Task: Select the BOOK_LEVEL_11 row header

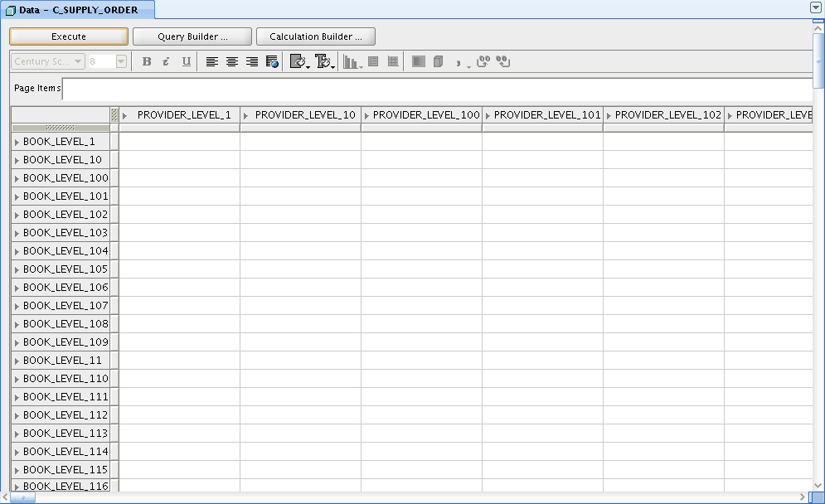Action: tap(62, 361)
